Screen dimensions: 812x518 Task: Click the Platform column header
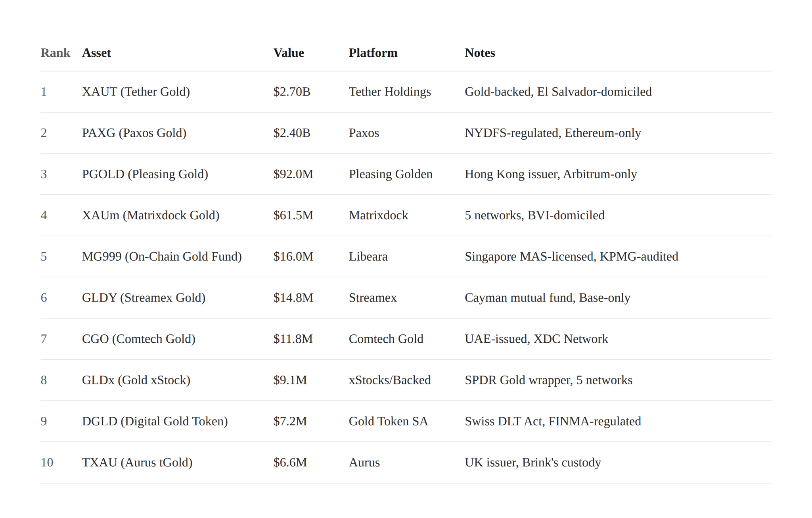[x=373, y=53]
